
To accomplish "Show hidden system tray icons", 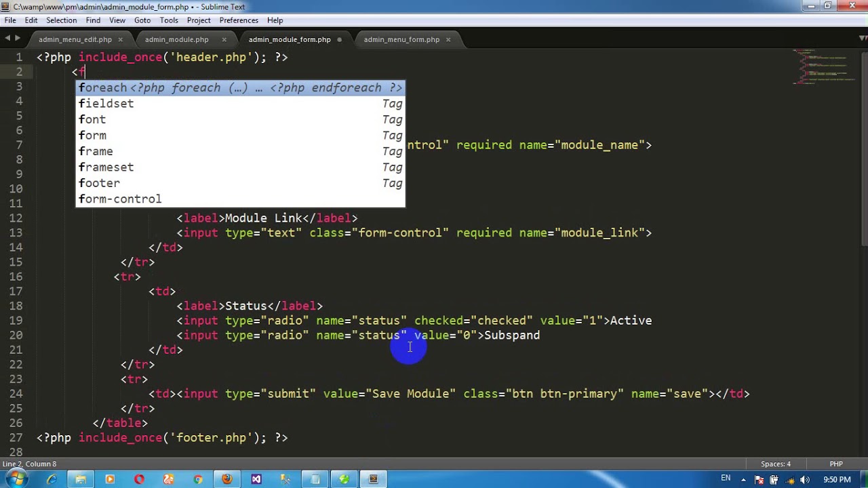I will coord(744,479).
